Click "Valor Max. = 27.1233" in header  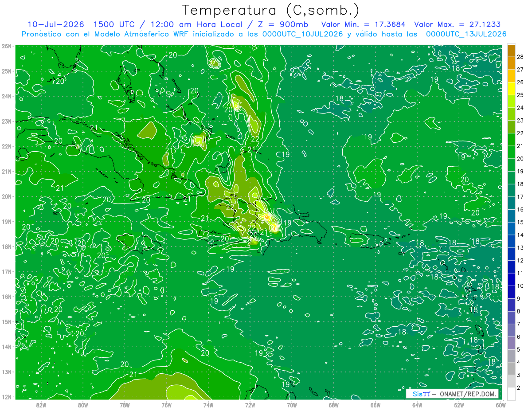click(458, 24)
